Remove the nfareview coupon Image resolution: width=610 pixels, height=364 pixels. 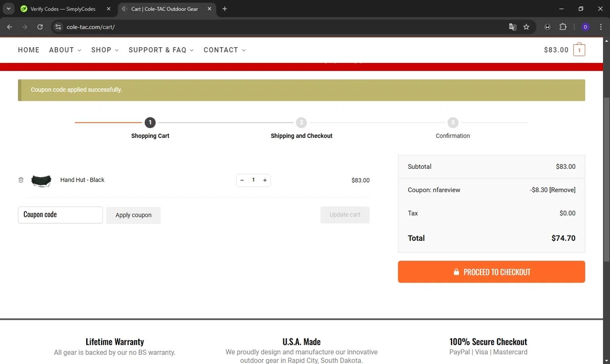(562, 190)
